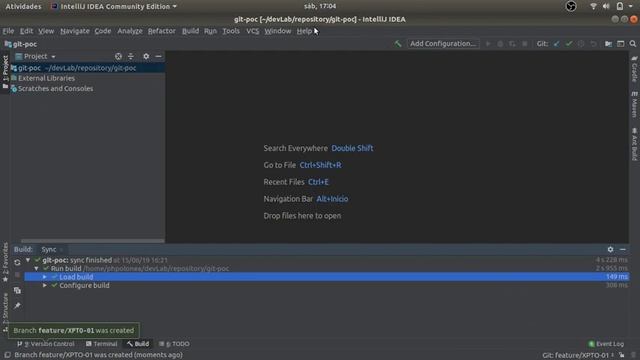Screen dimensions: 640x360
Task: Click the Atividades button in top bar
Action: point(23,7)
